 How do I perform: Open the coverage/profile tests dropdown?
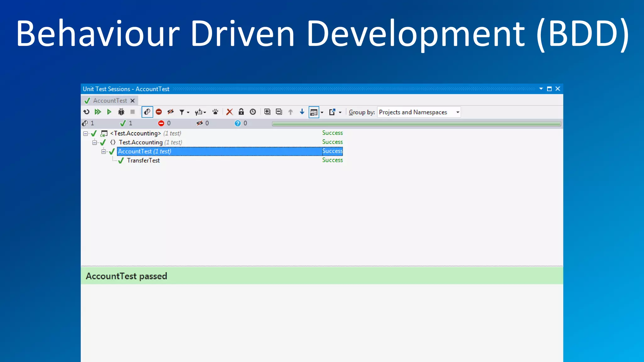[x=200, y=112]
